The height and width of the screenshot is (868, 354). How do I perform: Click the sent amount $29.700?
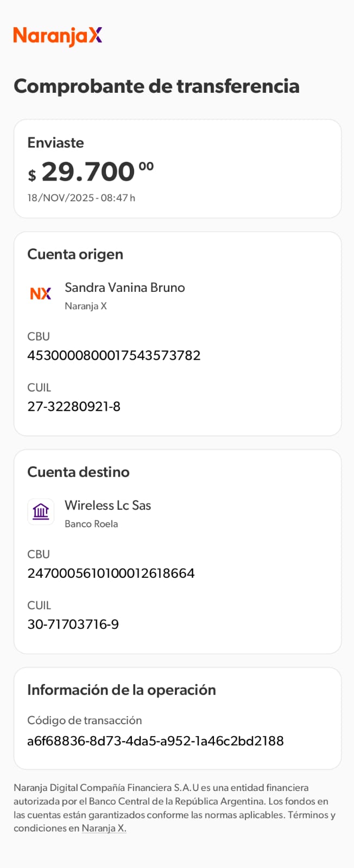91,172
